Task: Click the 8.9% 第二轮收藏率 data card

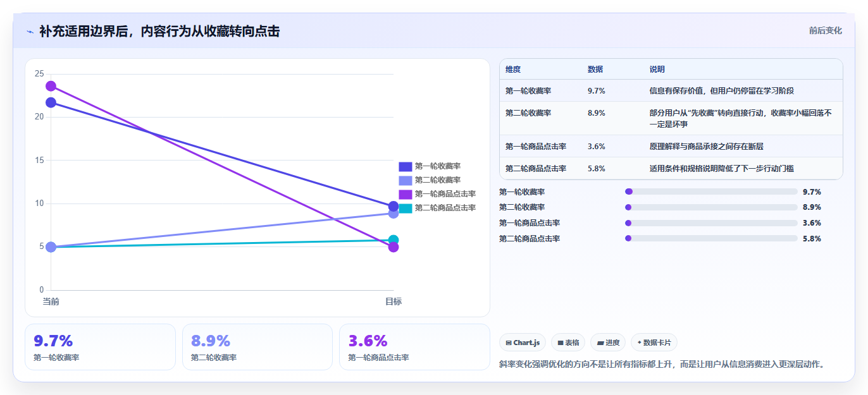Action: pyautogui.click(x=257, y=347)
